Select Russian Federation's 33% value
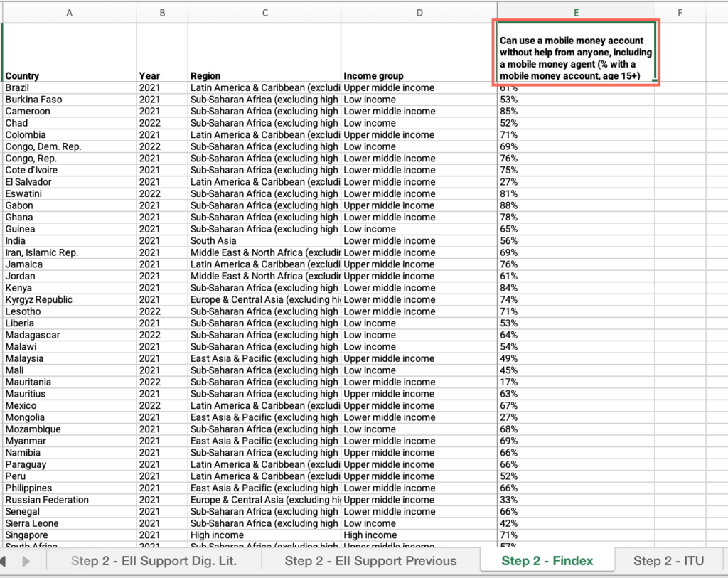Screen dimensions: 728x578 (x=576, y=500)
